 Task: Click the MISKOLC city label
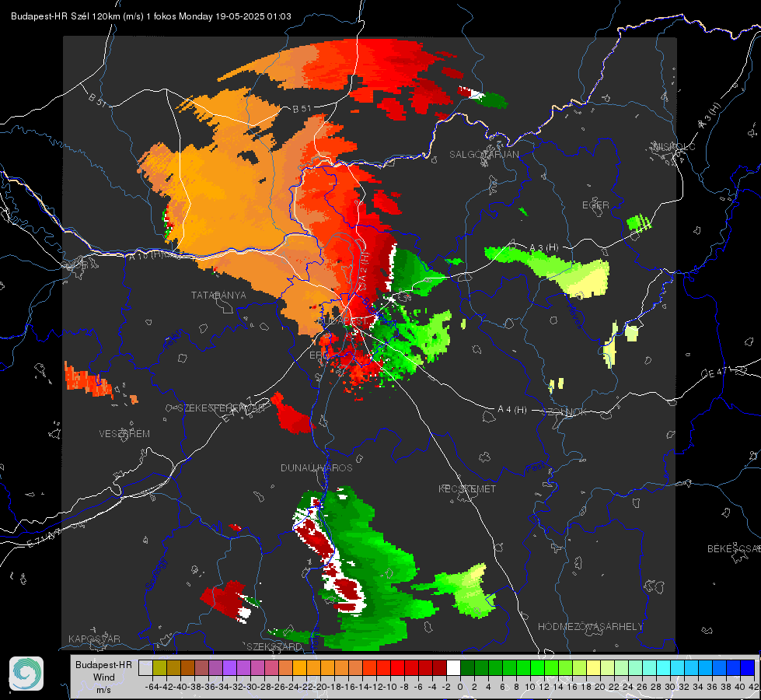click(675, 146)
